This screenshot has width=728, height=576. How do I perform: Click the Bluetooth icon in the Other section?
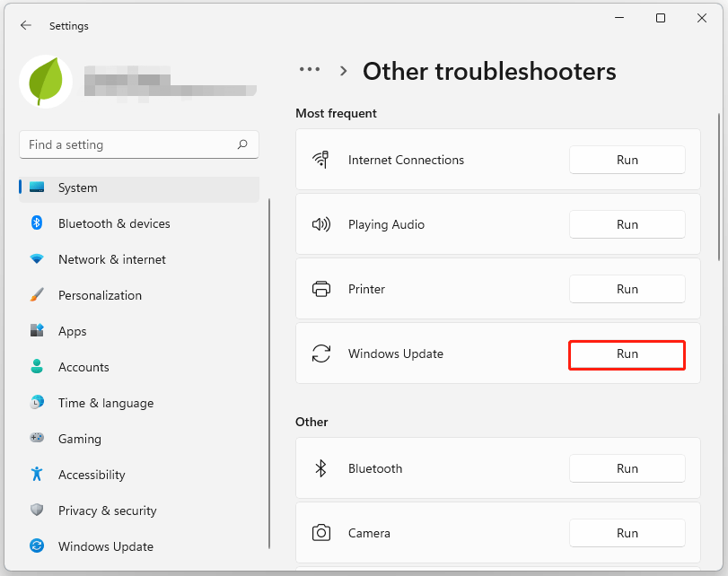320,468
